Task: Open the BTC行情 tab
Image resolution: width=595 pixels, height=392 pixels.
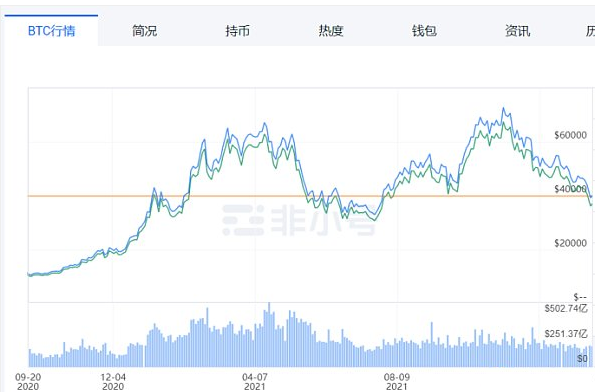Action: 51,31
